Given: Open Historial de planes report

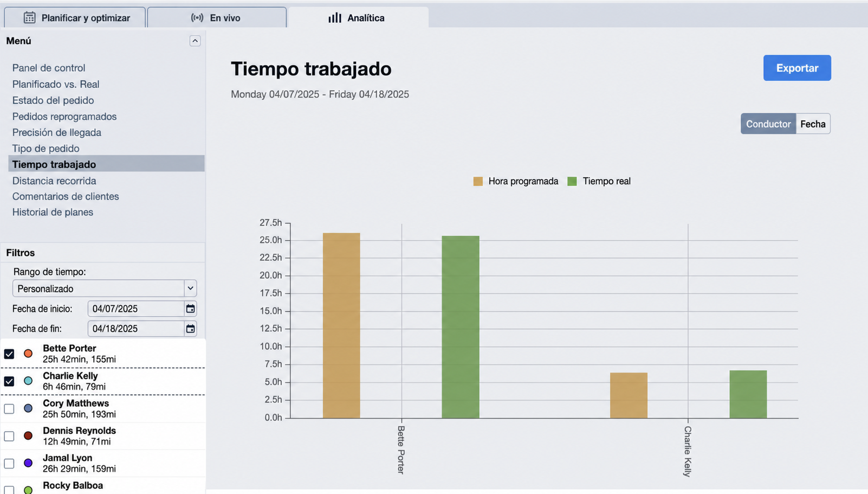Looking at the screenshot, I should 53,212.
